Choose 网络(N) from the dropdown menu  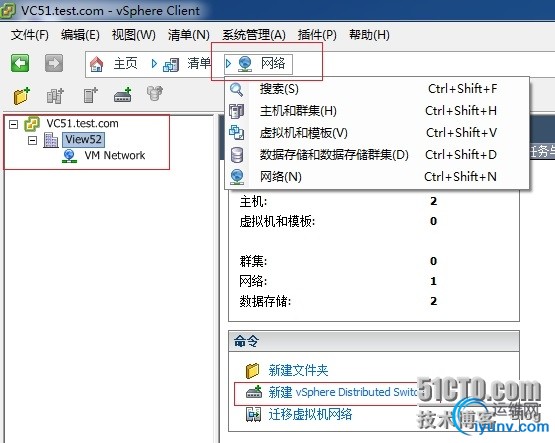click(x=377, y=177)
